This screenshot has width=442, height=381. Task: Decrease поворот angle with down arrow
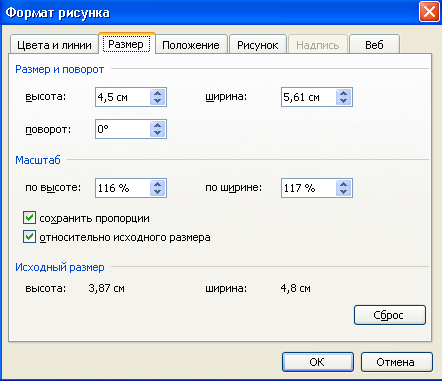pos(158,133)
